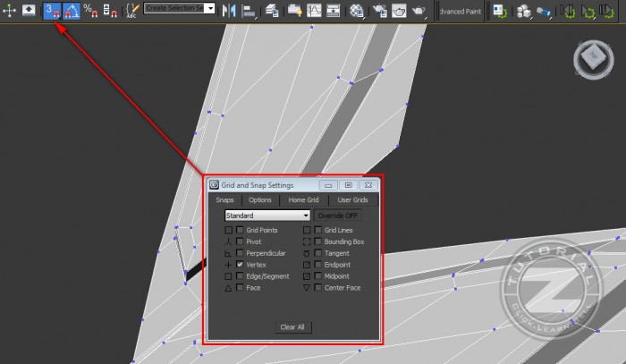Screen dimensions: 626x364
Task: Click the Select and Move icon
Action: pos(10,11)
